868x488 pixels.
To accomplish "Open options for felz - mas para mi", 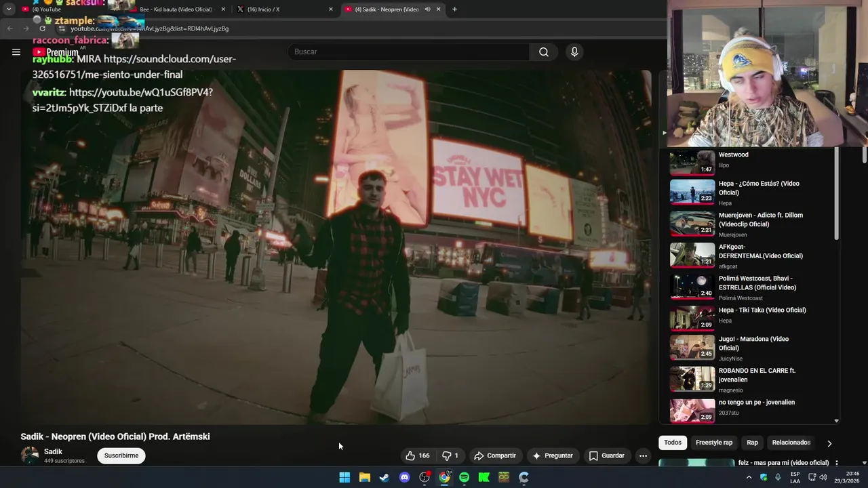I will [837, 463].
